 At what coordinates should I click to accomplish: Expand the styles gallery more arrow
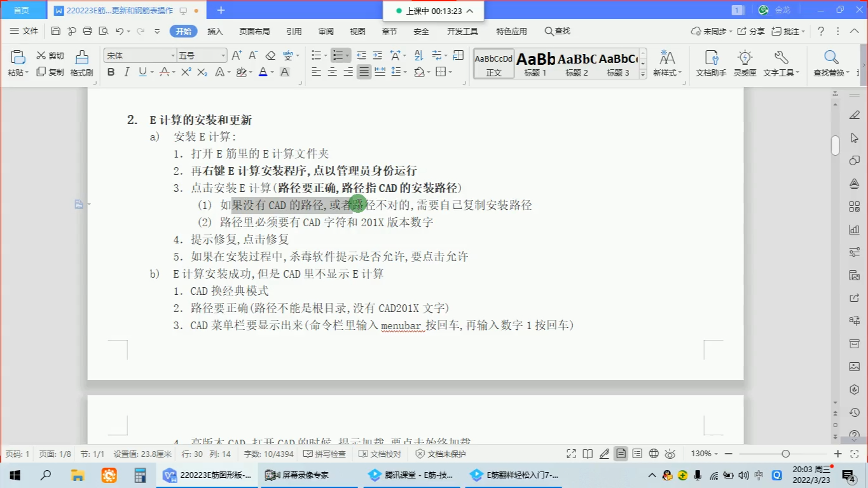(x=642, y=74)
